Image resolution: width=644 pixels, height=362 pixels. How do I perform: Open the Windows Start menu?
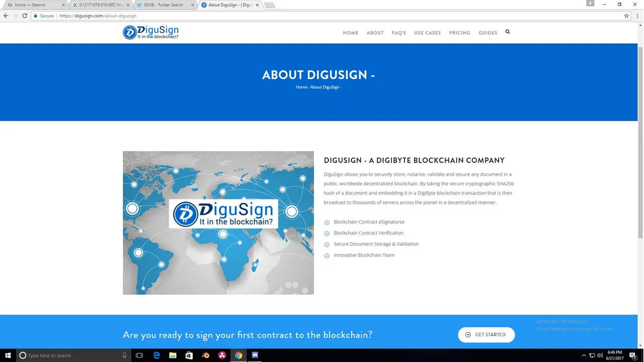(8, 355)
